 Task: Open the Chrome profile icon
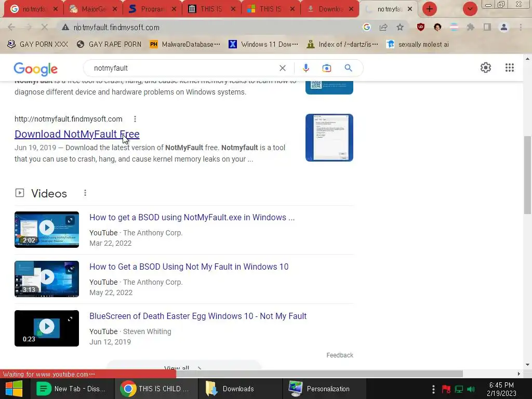[x=504, y=27]
